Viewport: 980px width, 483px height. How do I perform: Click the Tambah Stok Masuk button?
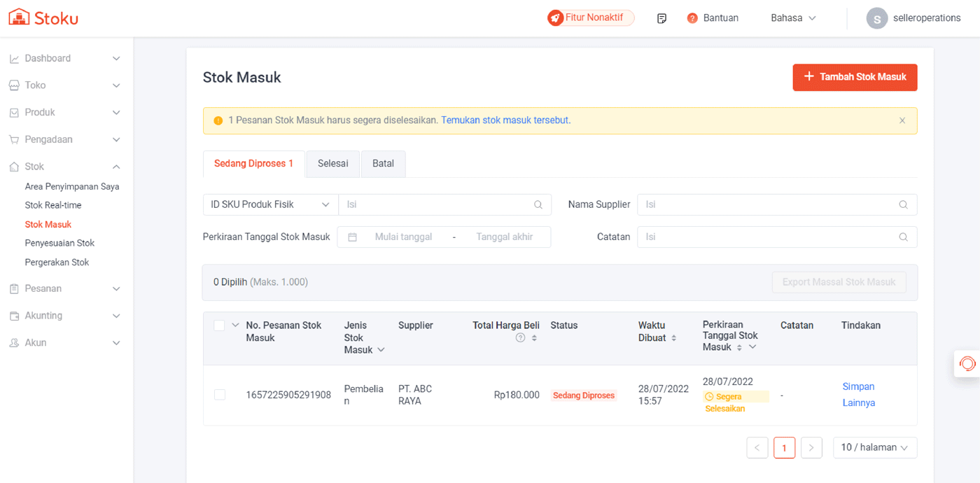[855, 77]
